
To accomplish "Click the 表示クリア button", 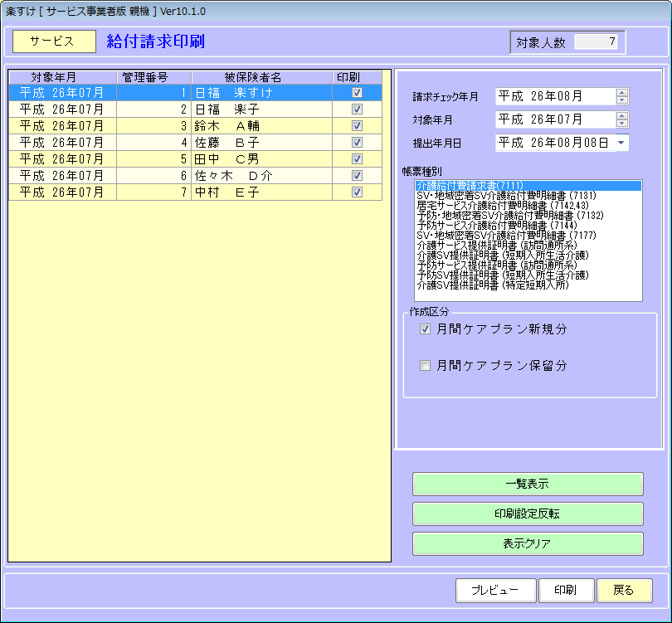I will [528, 543].
